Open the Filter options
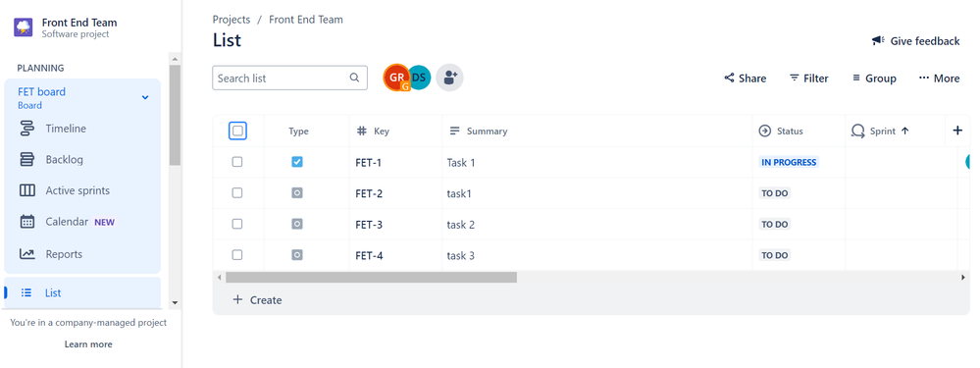 point(808,79)
